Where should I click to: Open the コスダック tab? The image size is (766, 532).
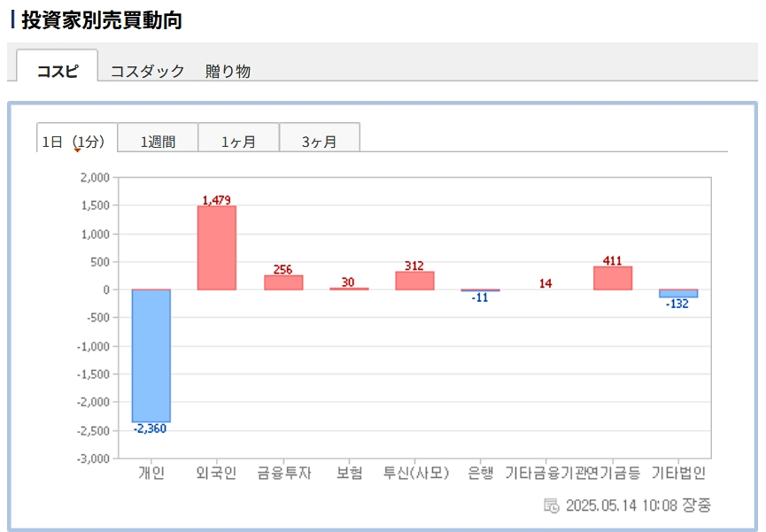[x=147, y=72]
